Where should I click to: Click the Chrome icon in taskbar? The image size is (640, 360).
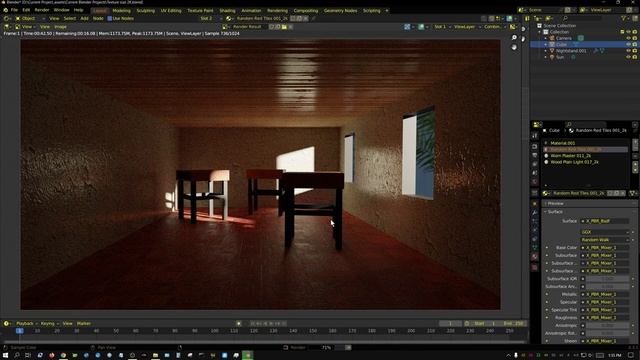click(63, 355)
